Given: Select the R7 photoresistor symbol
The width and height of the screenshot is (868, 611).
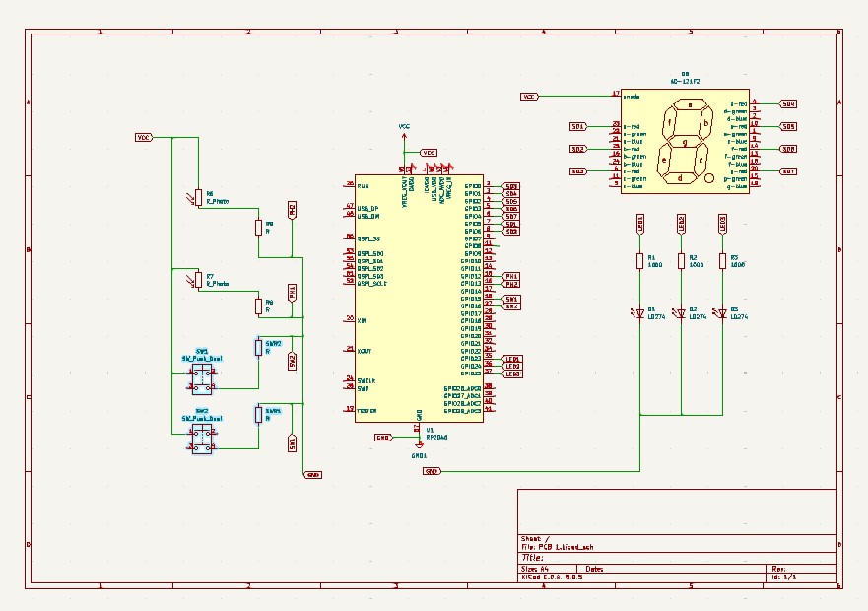Looking at the screenshot, I should click(197, 279).
